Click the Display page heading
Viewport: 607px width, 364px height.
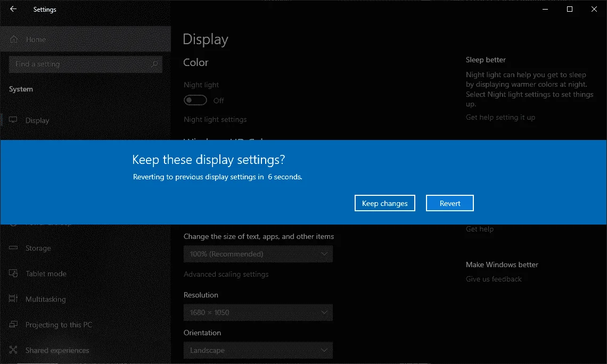point(205,39)
